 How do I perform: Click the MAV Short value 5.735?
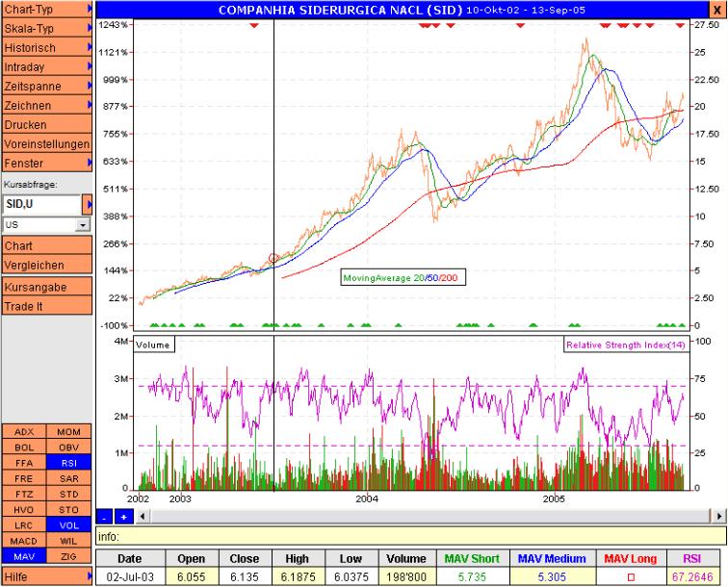(x=473, y=576)
